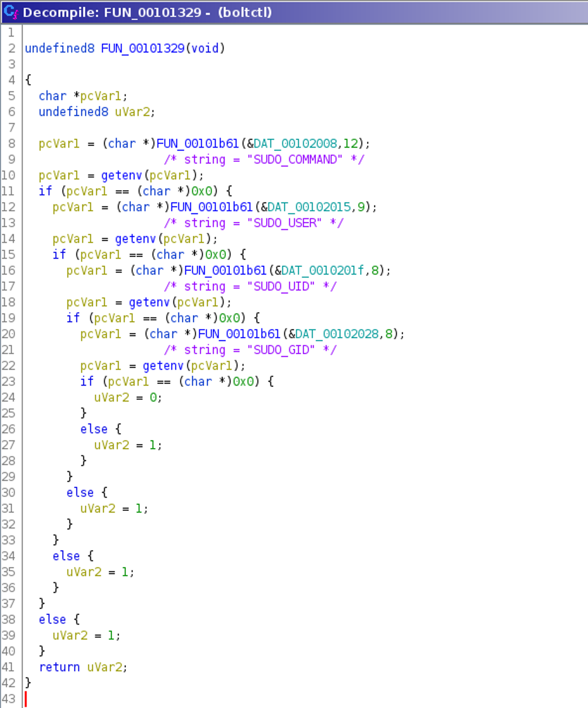
Task: Click FUN_00101b61 call on line 8
Action: click(x=198, y=144)
